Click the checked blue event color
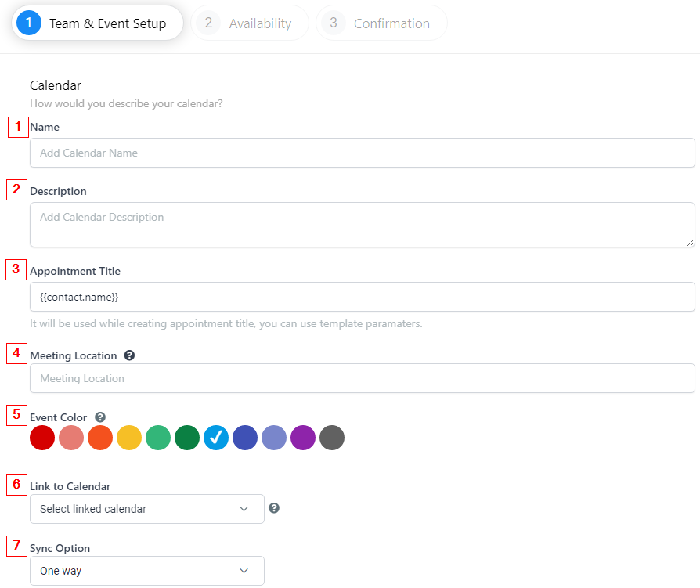 pyautogui.click(x=216, y=438)
